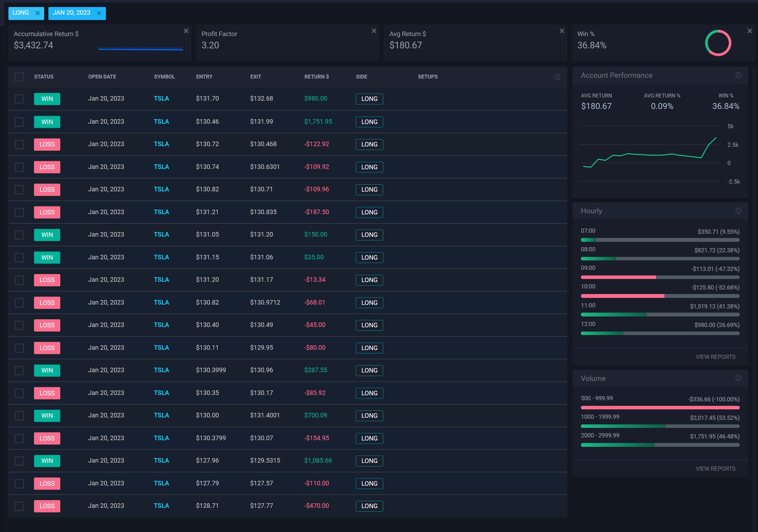Click VIEW REPORTS in the Hourly panel
Image resolution: width=758 pixels, height=532 pixels.
point(716,356)
